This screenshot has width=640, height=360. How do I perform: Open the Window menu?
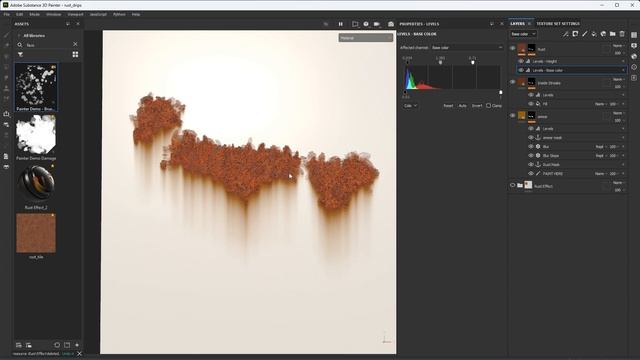(53, 14)
